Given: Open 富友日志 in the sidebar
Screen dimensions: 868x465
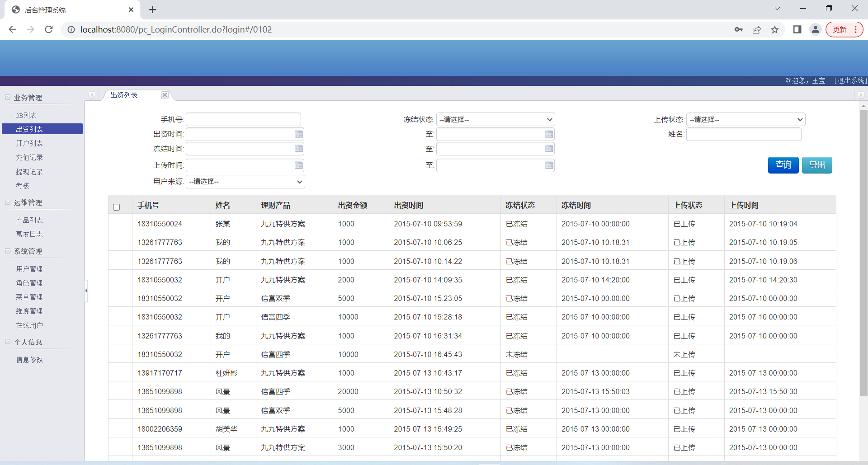Looking at the screenshot, I should click(x=29, y=234).
